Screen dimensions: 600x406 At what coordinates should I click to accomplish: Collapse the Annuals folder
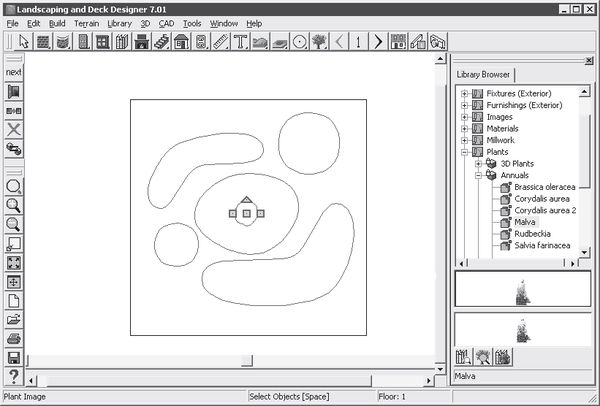tap(479, 175)
